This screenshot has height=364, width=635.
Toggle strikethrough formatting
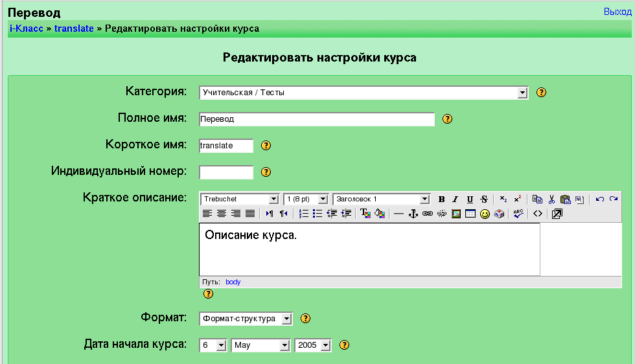(484, 199)
